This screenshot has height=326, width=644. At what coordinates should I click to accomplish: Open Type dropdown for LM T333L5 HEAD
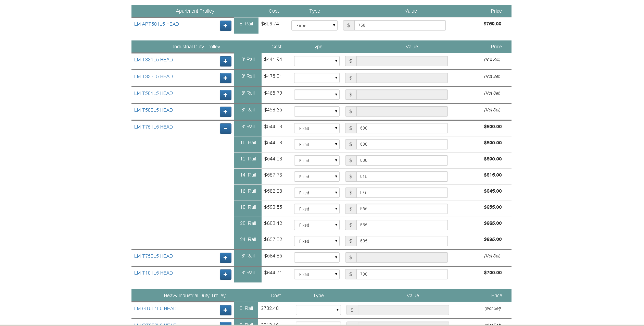[317, 78]
